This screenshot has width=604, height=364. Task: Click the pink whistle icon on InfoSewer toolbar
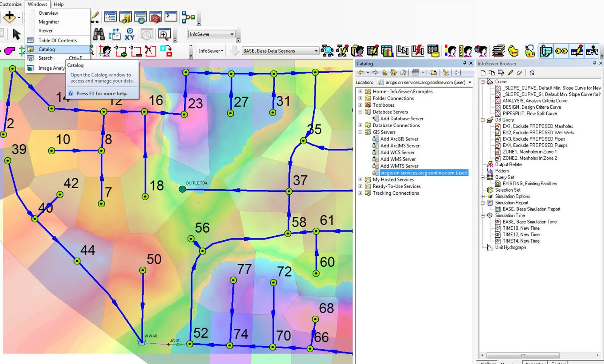9,51
